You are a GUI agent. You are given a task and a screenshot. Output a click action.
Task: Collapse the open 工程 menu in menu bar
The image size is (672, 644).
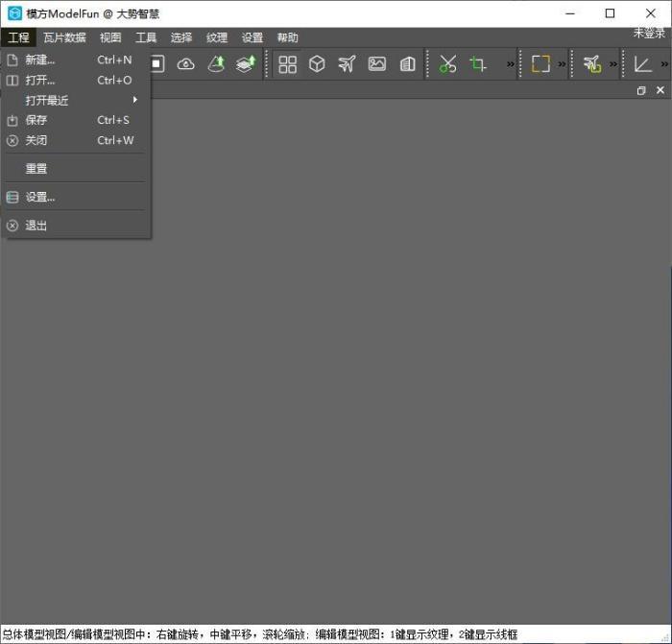[18, 37]
